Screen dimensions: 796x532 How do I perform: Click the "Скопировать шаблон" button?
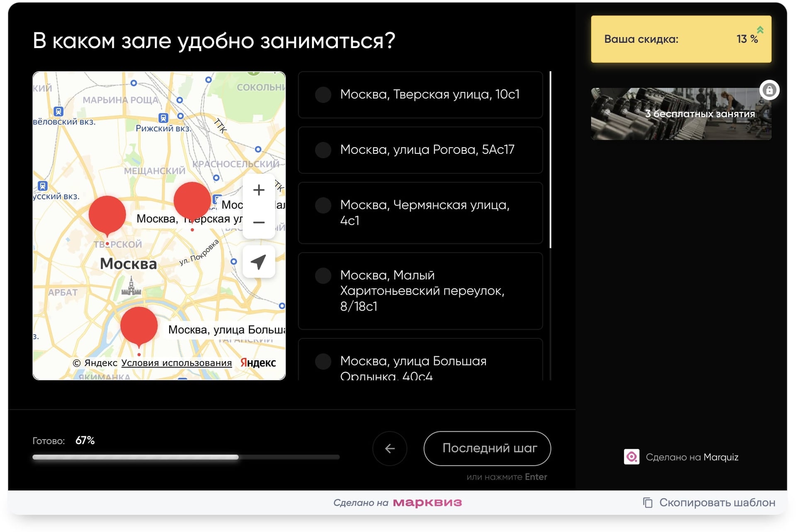tap(717, 502)
